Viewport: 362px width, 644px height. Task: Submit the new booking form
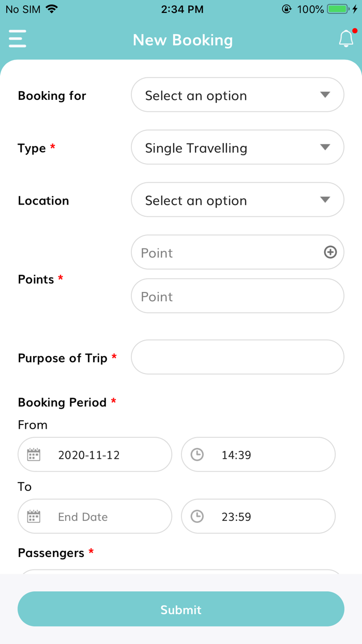click(x=181, y=609)
